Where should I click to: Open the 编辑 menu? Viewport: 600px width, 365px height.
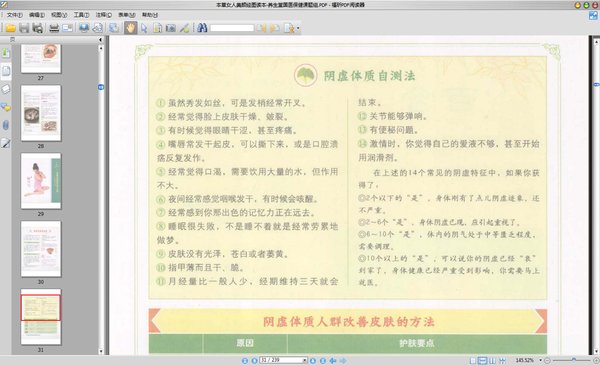click(x=37, y=15)
